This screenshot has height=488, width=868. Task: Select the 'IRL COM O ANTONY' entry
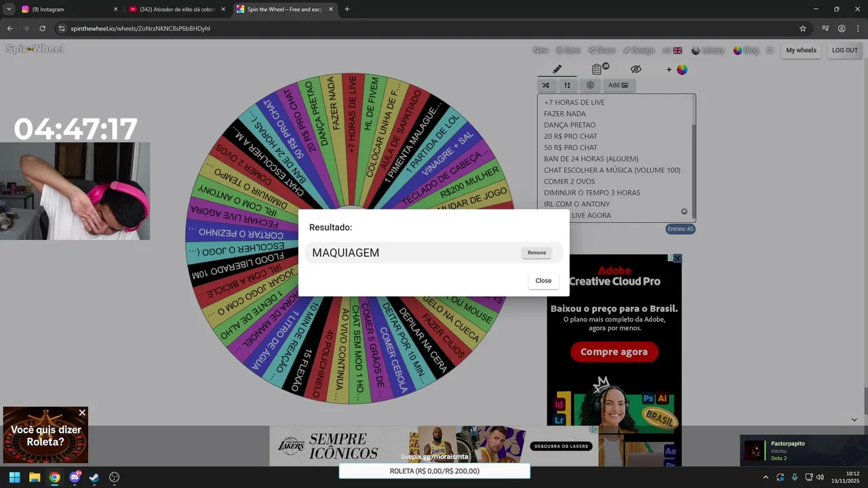576,204
